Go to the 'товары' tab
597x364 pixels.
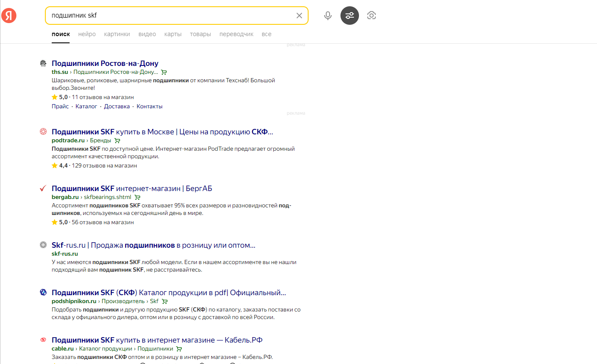pyautogui.click(x=200, y=34)
